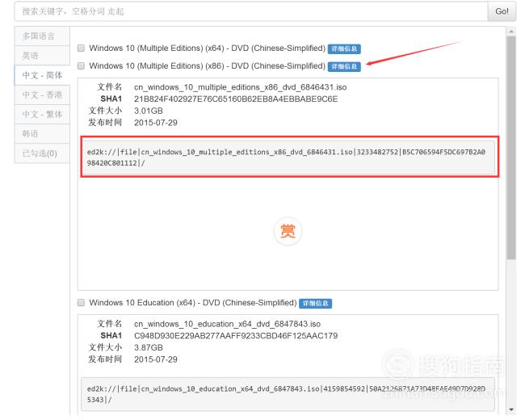The image size is (525, 420).
Task: Check Windows 10 Multiple Editions x64 checkbox
Action: click(81, 48)
